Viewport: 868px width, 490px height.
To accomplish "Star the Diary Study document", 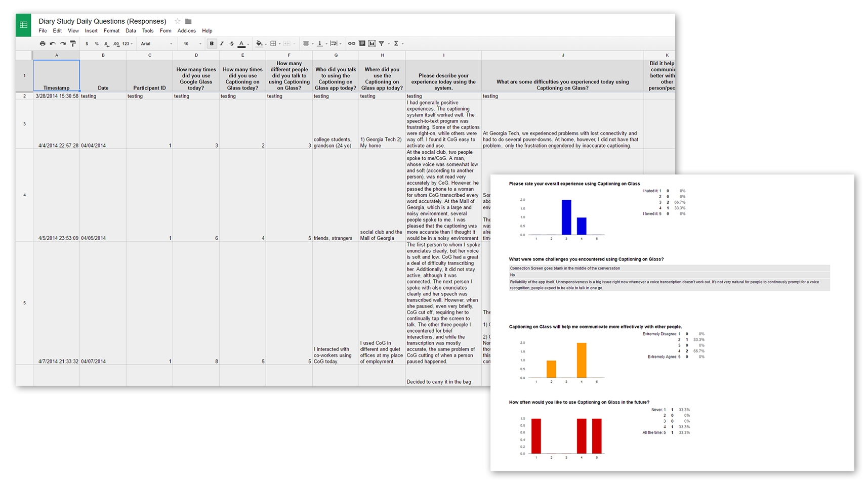I will pos(178,21).
